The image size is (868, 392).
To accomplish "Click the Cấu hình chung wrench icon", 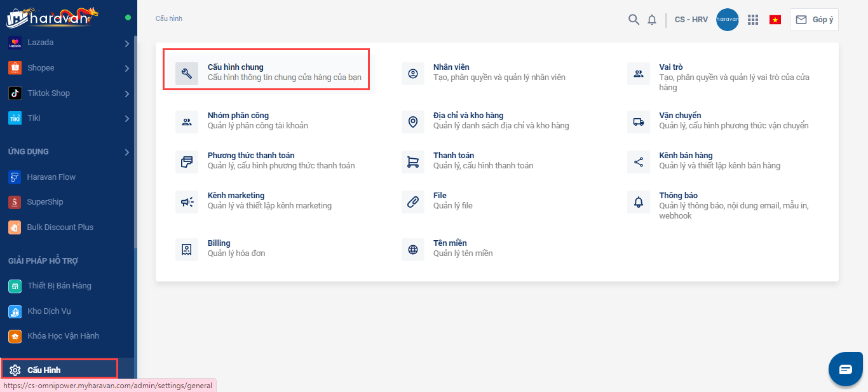I will (187, 74).
